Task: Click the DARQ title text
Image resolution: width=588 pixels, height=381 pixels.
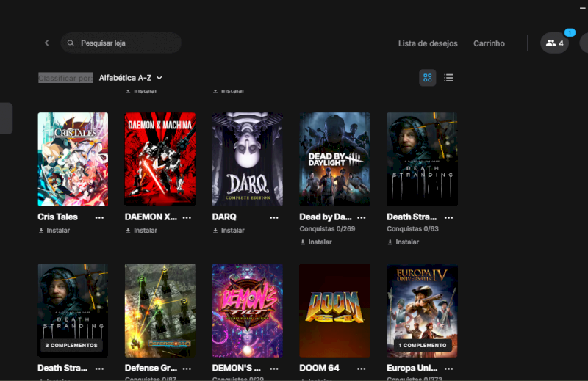Action: [x=224, y=217]
